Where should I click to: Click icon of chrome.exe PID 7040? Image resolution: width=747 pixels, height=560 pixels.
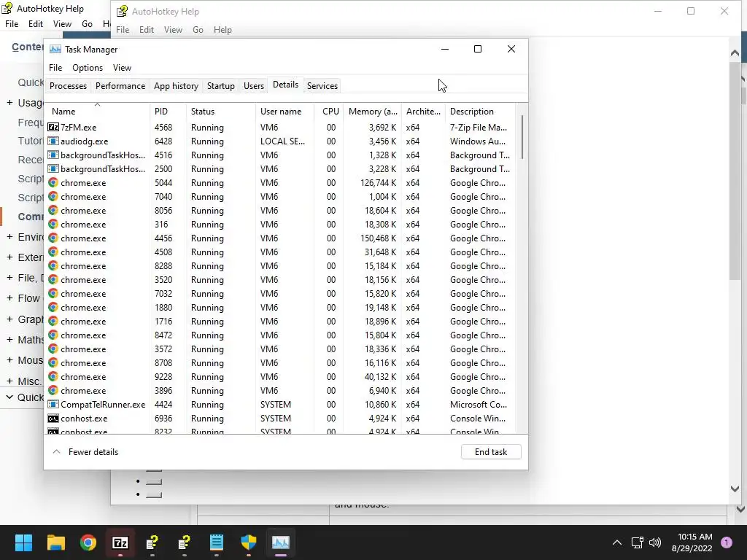click(x=53, y=196)
